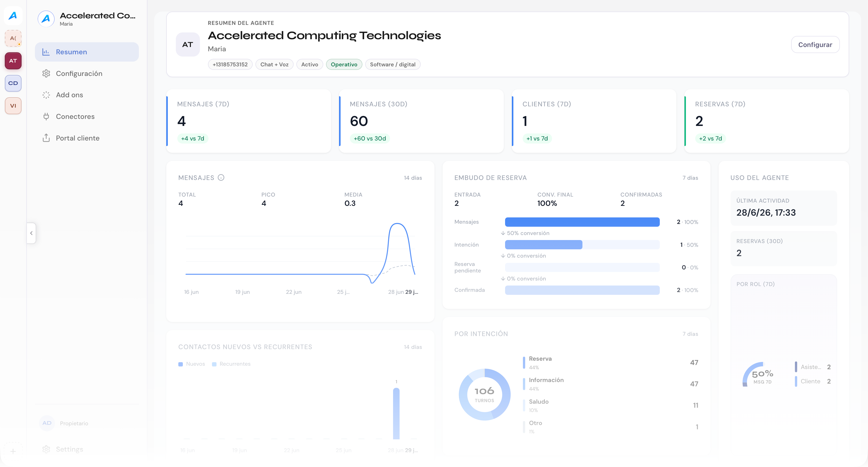Image resolution: width=868 pixels, height=467 pixels.
Task: Click the info icon beside Mensajes
Action: 221,178
